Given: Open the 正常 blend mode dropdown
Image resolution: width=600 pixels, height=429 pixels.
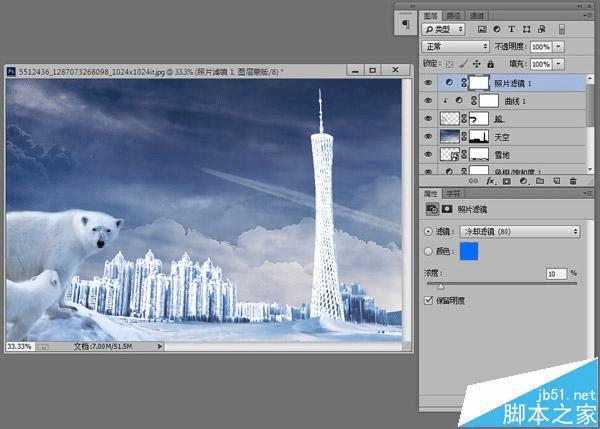Looking at the screenshot, I should tap(455, 46).
